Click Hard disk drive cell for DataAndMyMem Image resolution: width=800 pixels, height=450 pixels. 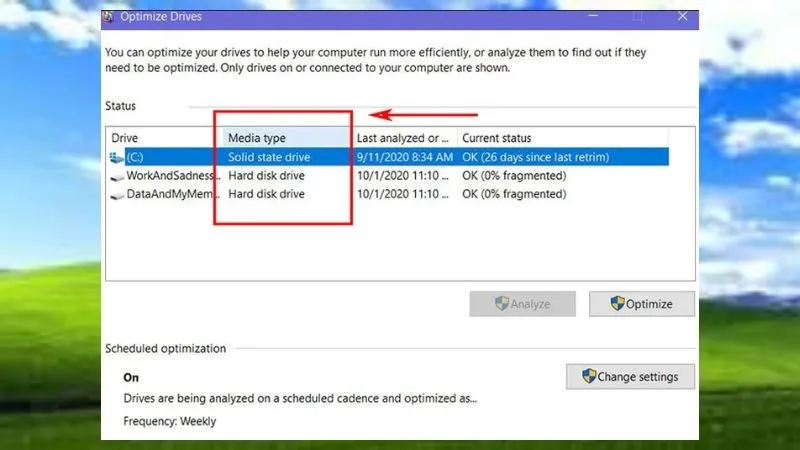click(266, 194)
